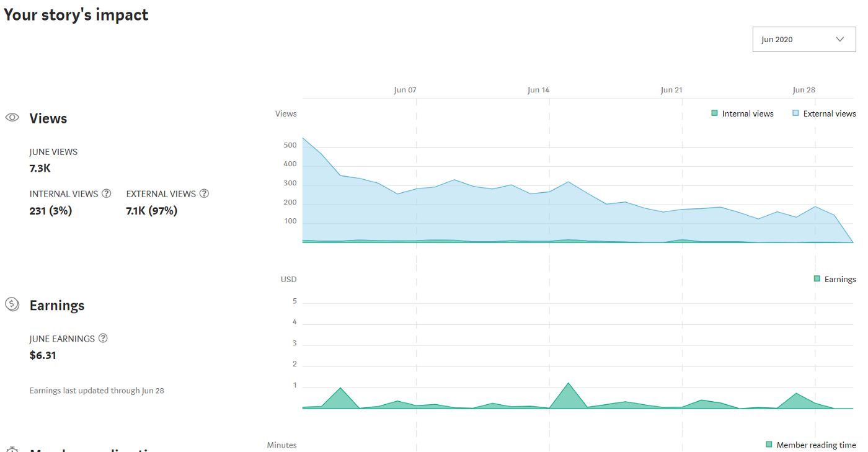
Task: Click the EXTERNAL VIEWS label
Action: (x=161, y=193)
